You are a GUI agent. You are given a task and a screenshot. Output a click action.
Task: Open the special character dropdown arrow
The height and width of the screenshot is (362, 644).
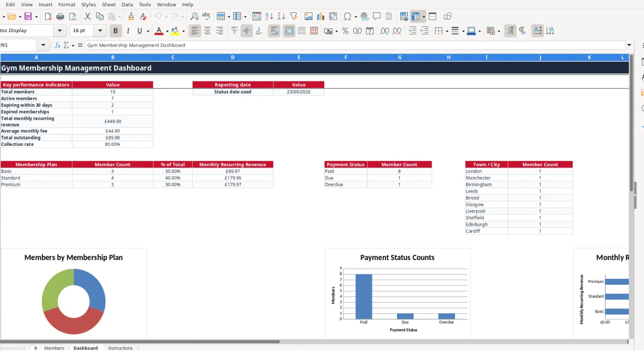(x=355, y=17)
